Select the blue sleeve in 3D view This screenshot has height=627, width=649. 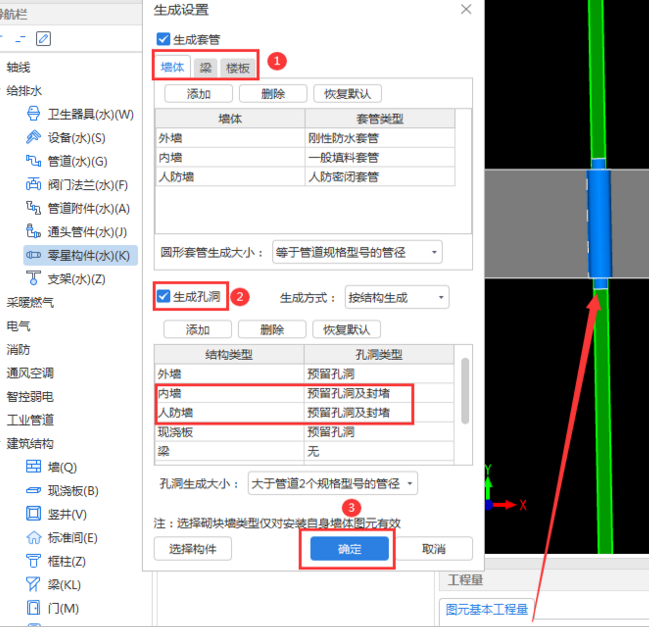(x=599, y=223)
